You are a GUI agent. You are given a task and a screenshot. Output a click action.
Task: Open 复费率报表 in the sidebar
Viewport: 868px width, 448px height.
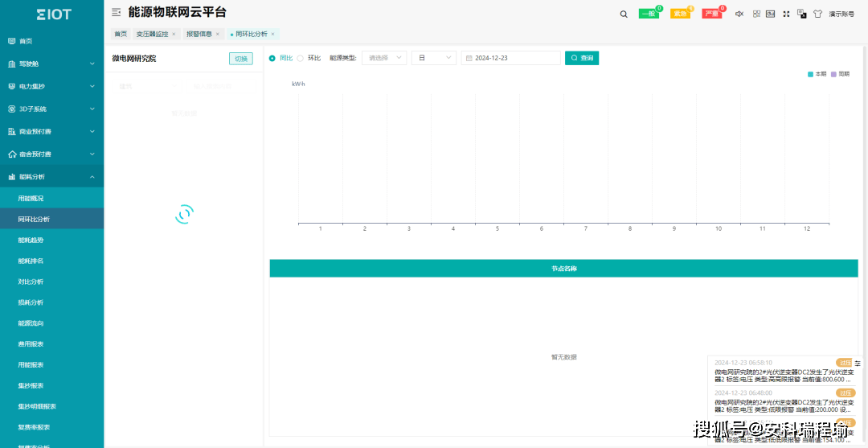pos(52,427)
